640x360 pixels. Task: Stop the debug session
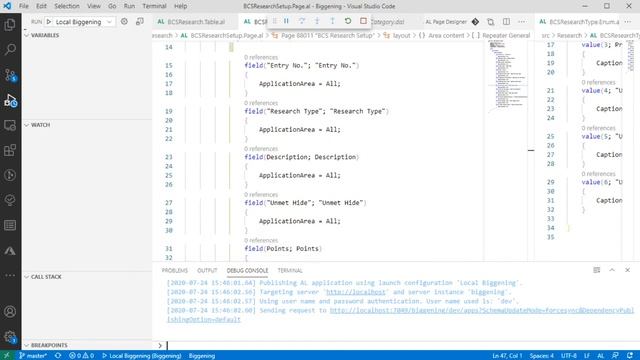pos(363,21)
